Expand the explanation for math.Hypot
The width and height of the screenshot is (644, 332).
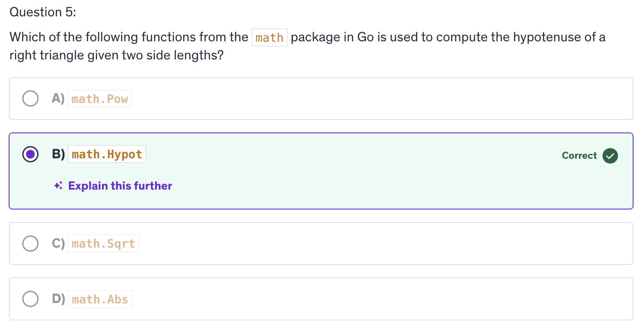click(120, 186)
